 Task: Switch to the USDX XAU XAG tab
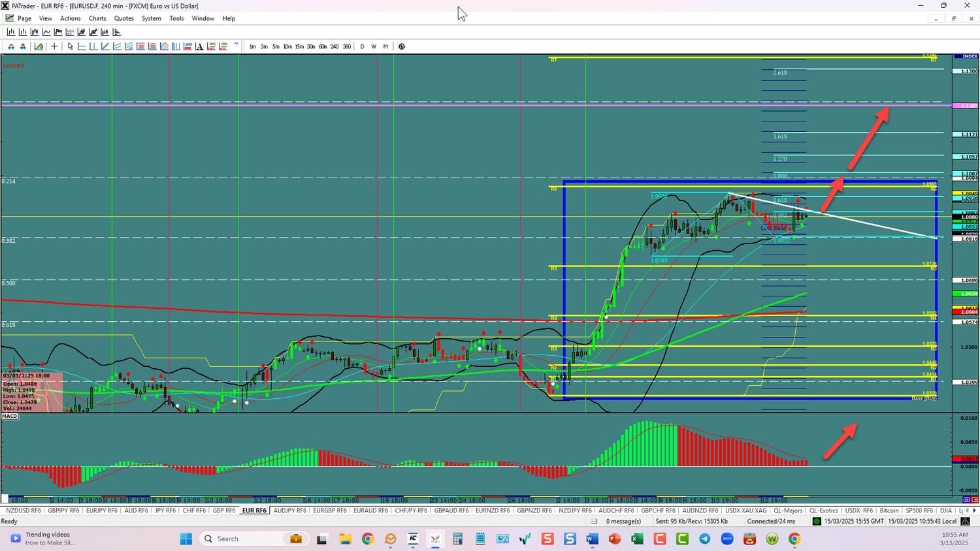click(745, 511)
